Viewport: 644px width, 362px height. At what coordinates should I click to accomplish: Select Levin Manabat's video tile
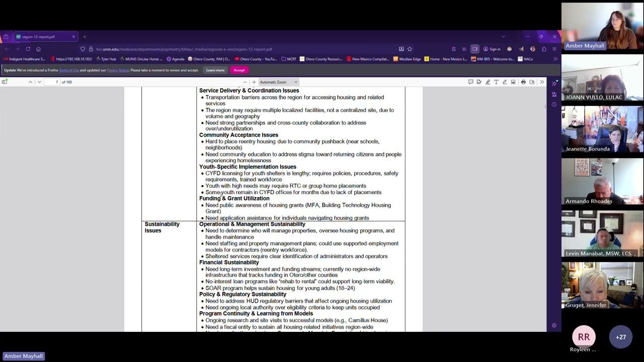coord(602,234)
